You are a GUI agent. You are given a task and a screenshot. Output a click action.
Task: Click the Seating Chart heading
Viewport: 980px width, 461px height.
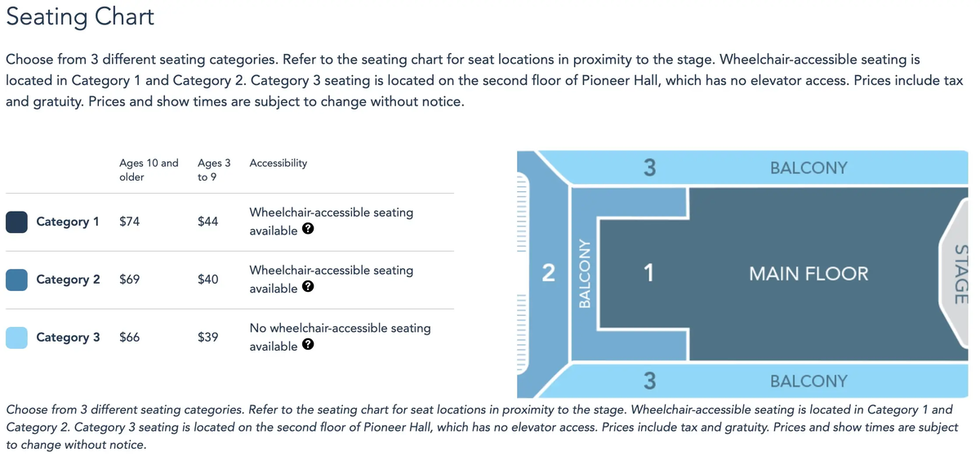pyautogui.click(x=80, y=16)
